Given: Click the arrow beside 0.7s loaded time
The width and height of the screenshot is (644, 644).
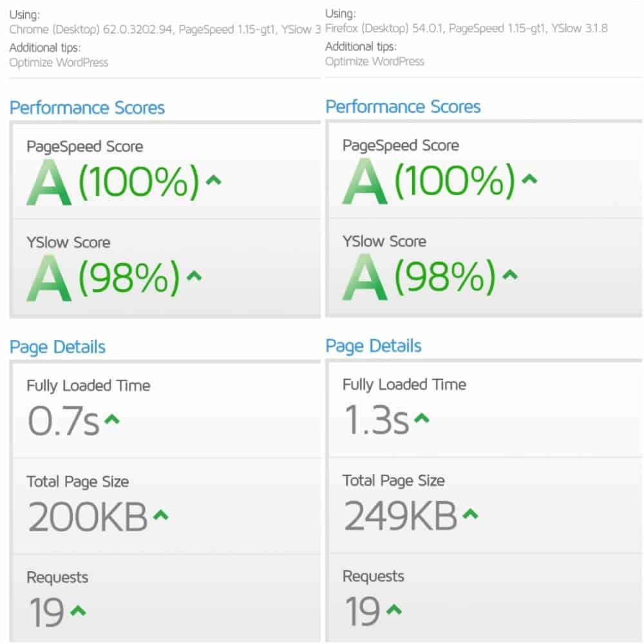Looking at the screenshot, I should pyautogui.click(x=111, y=420).
